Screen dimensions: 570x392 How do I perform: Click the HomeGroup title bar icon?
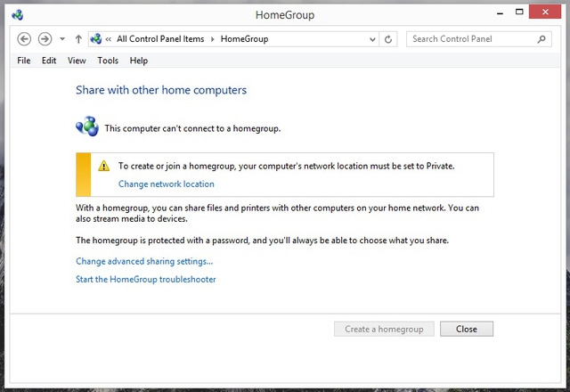[x=17, y=15]
